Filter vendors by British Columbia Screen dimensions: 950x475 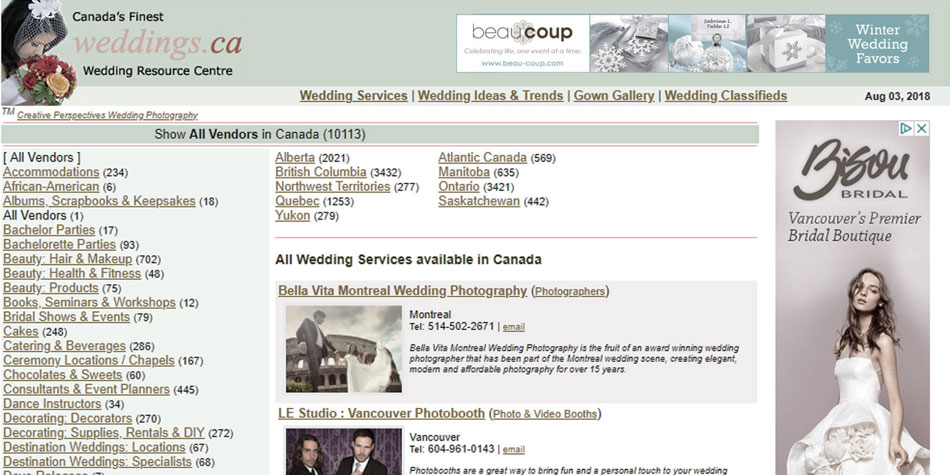321,172
